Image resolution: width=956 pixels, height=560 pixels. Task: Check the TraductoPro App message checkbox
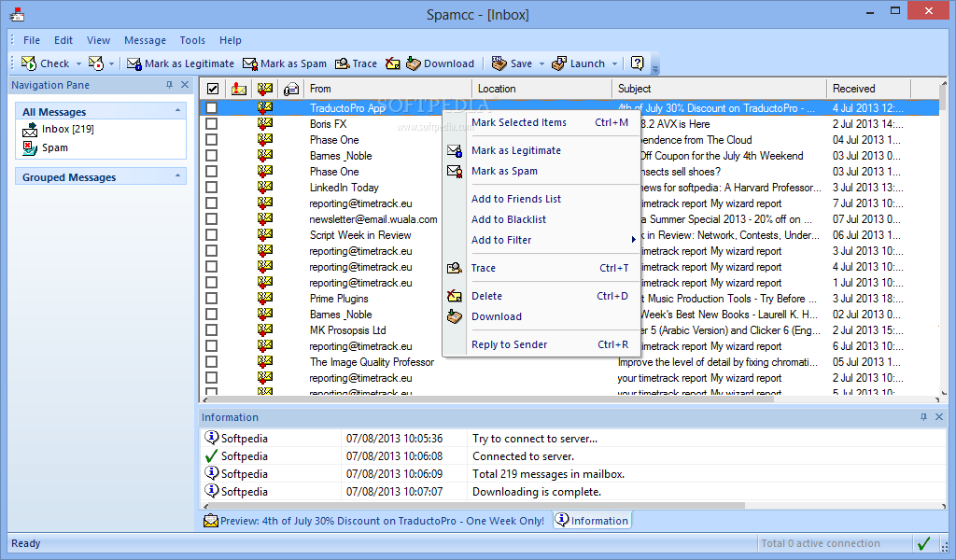(212, 108)
